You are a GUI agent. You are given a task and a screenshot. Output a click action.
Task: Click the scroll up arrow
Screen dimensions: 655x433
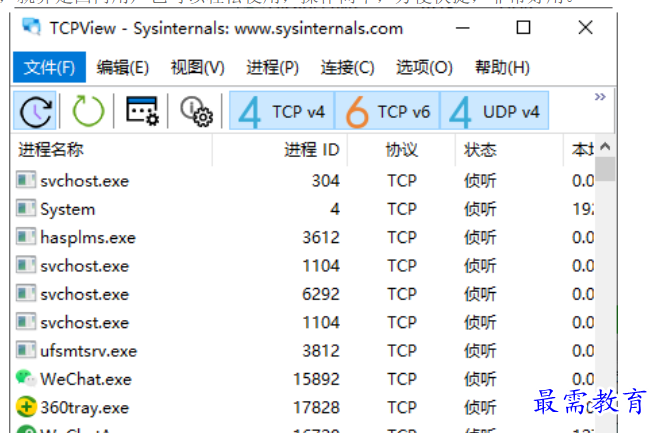click(605, 147)
